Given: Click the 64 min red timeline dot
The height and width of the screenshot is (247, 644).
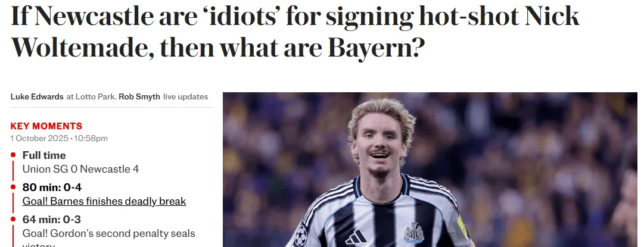Looking at the screenshot, I should click(x=13, y=220).
